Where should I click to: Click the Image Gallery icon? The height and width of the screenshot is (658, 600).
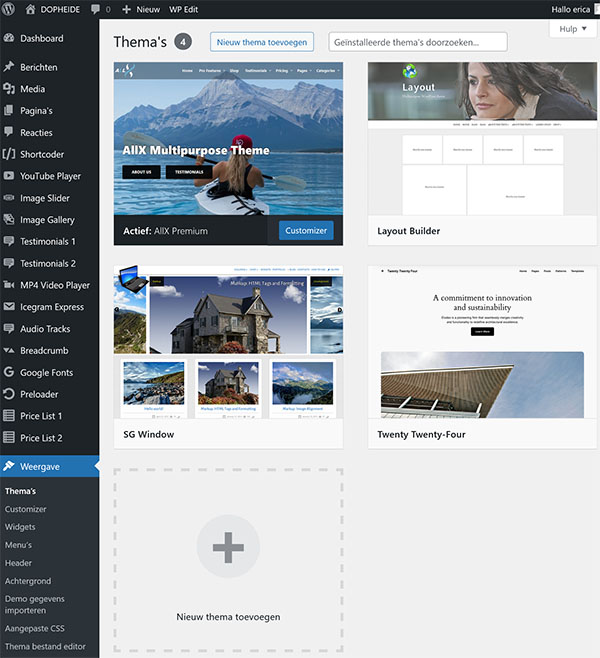[x=9, y=219]
